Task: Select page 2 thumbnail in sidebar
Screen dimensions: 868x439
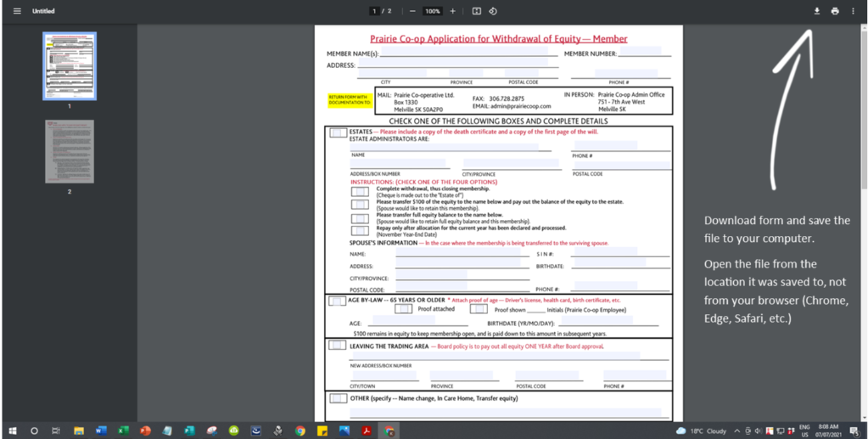Action: pos(70,151)
